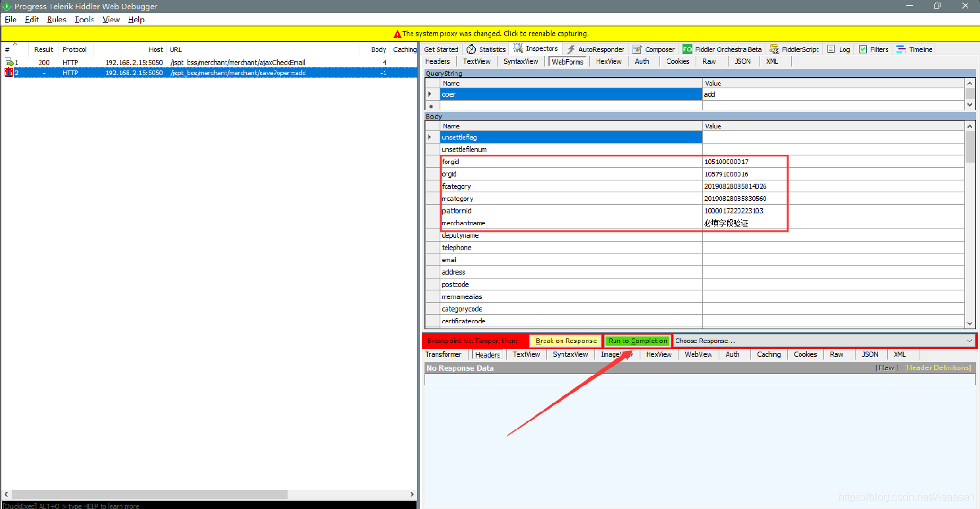This screenshot has width=980, height=509.
Task: Click the telephone field value cell
Action: [x=833, y=248]
